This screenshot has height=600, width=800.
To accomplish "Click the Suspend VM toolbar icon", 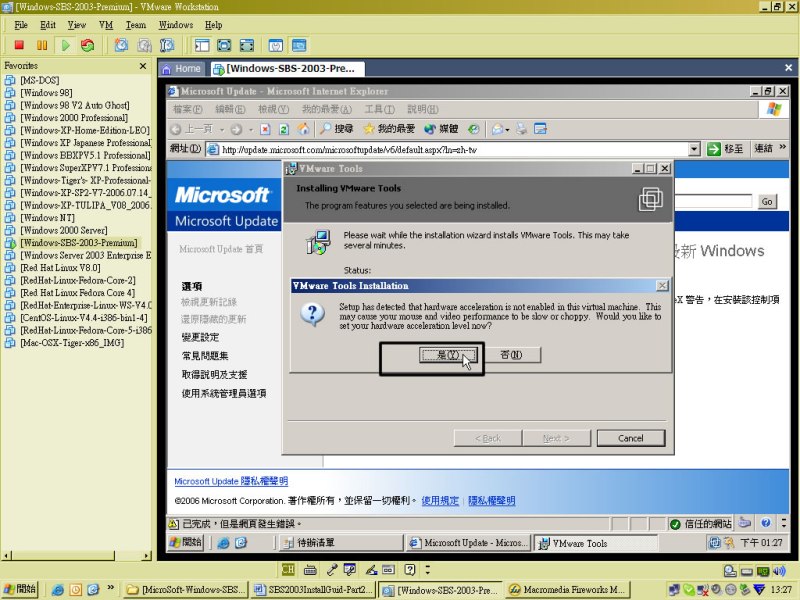I will pos(42,45).
